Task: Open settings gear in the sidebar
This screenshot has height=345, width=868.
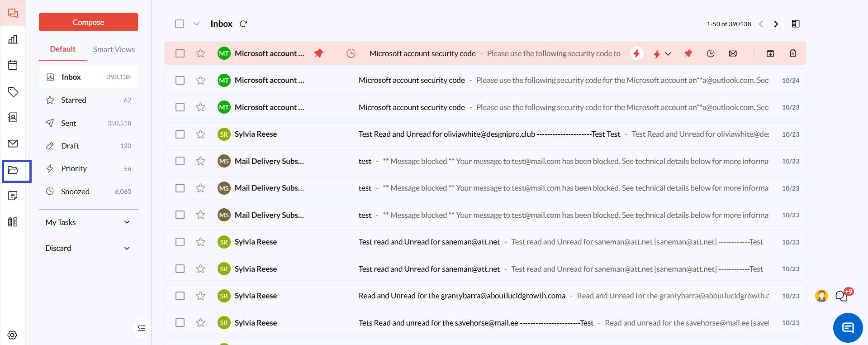Action: 13,335
